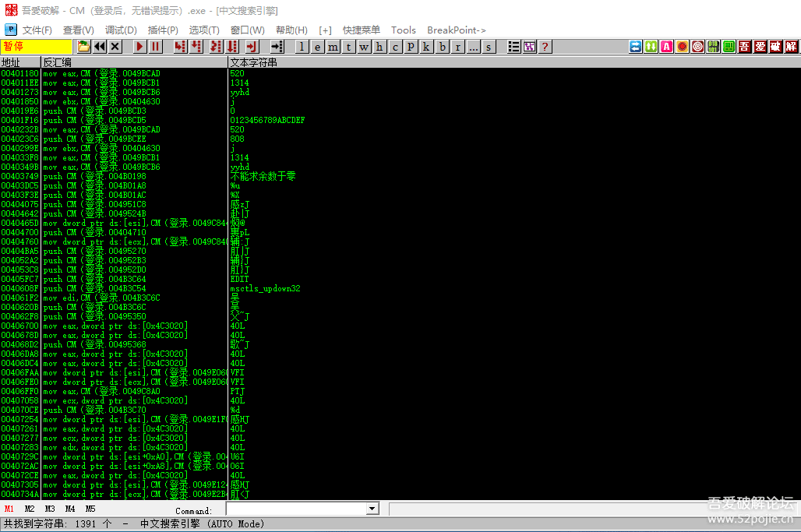Pause execution with the pause icon
This screenshot has height=532, width=801.
156,47
